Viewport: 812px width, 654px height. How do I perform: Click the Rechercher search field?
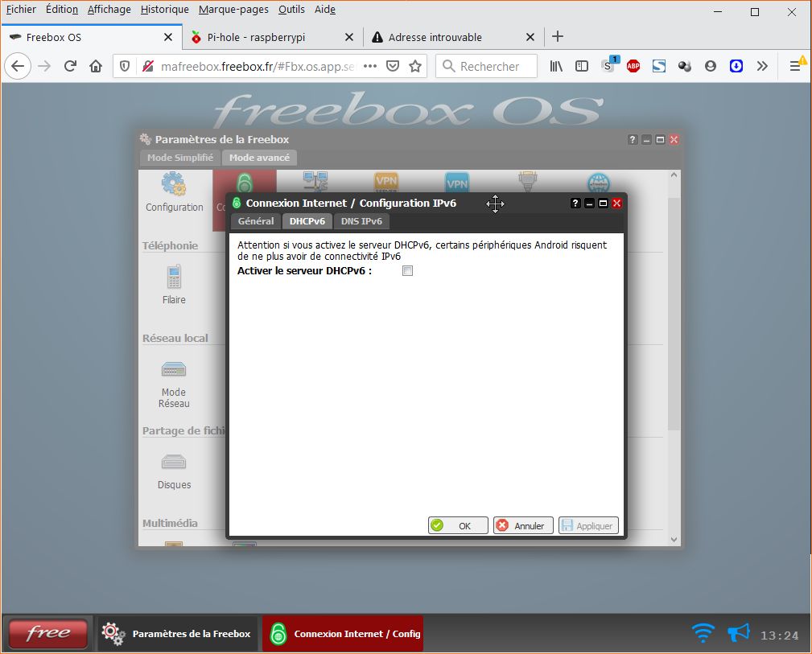coord(486,66)
